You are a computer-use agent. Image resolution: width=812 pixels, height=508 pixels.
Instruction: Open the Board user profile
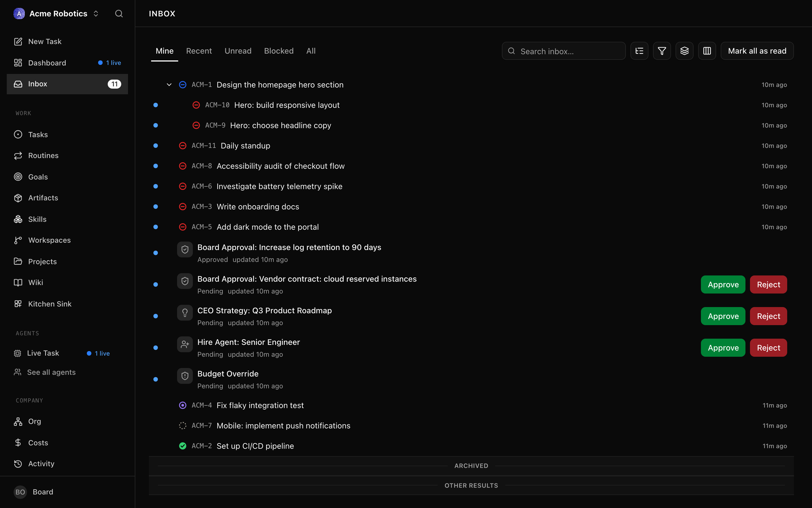[x=67, y=492]
